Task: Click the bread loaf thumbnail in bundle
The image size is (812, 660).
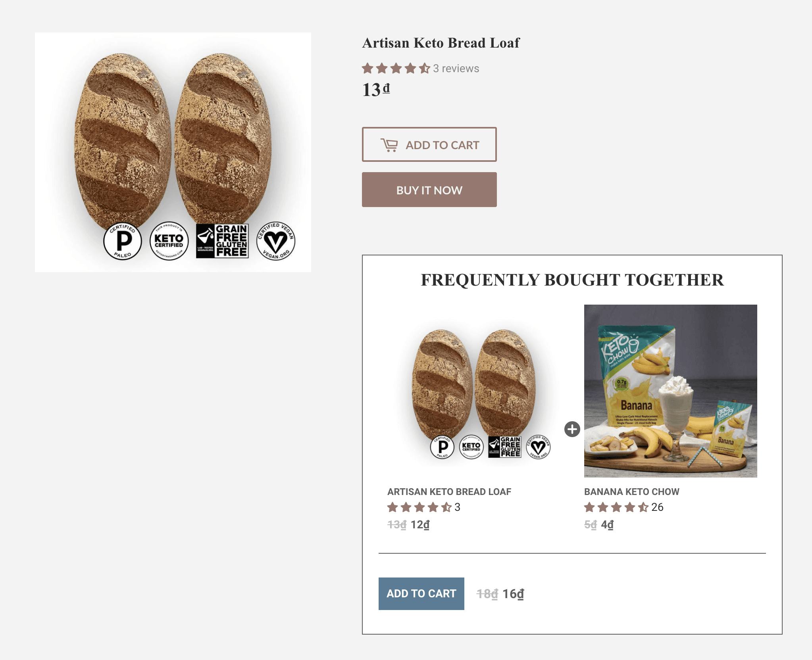Action: point(474,391)
